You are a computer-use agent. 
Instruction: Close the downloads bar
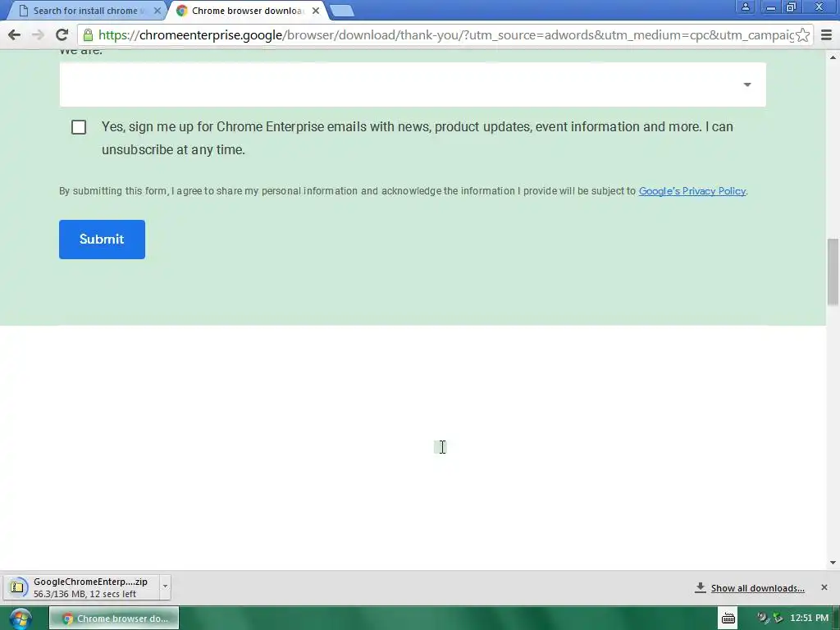[x=824, y=587]
